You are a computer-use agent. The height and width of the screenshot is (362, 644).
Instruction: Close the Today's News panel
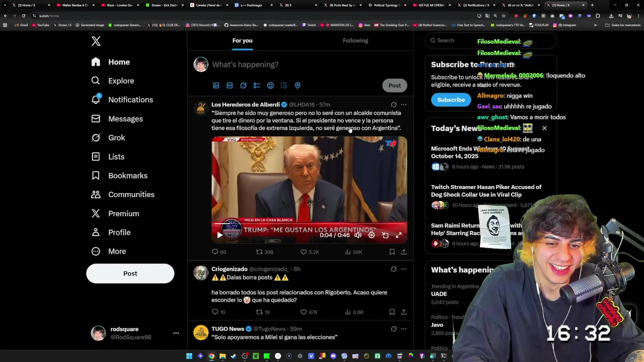[x=544, y=128]
